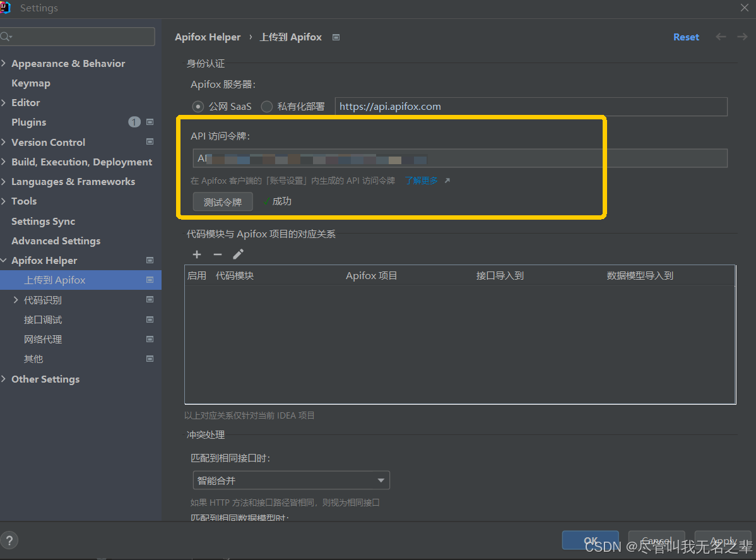Close the Settings dialog
This screenshot has width=756, height=560.
click(745, 7)
